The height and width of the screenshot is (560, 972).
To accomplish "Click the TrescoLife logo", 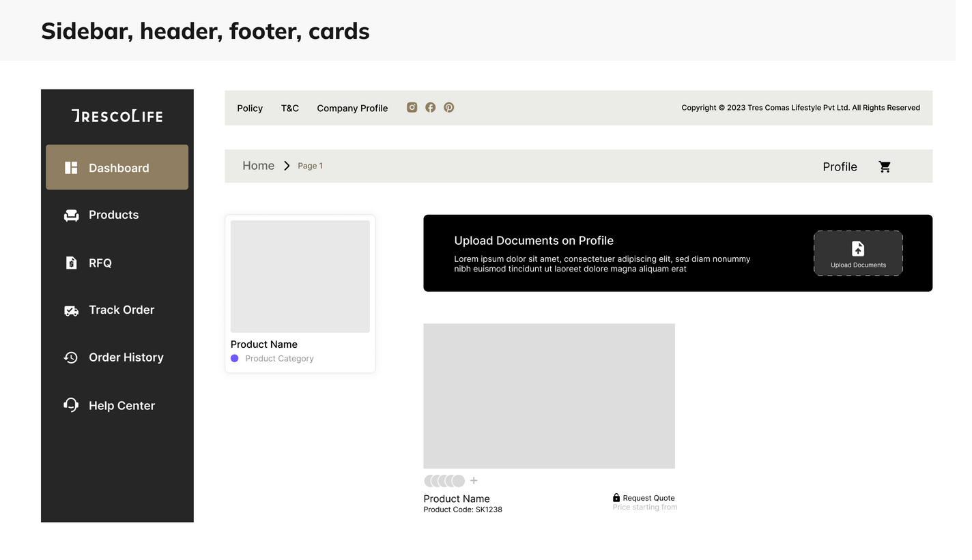I will coord(117,116).
